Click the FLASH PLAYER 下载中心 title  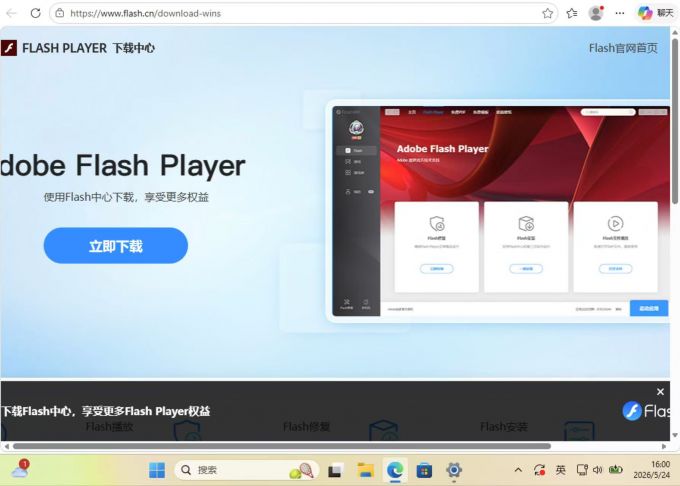click(x=88, y=48)
